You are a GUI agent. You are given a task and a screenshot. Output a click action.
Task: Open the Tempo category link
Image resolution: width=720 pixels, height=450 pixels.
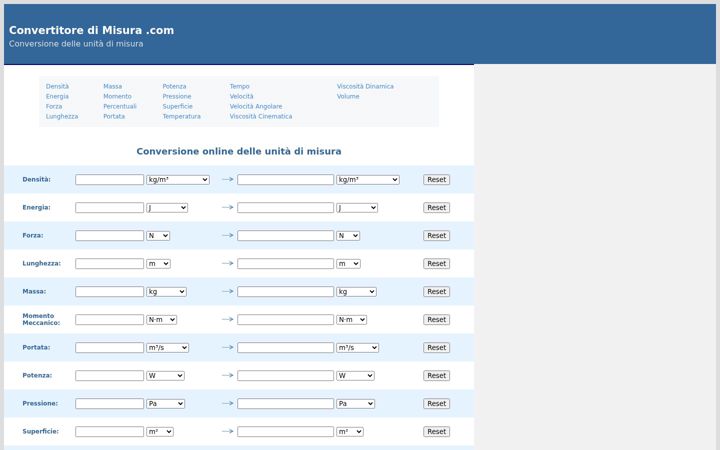239,86
